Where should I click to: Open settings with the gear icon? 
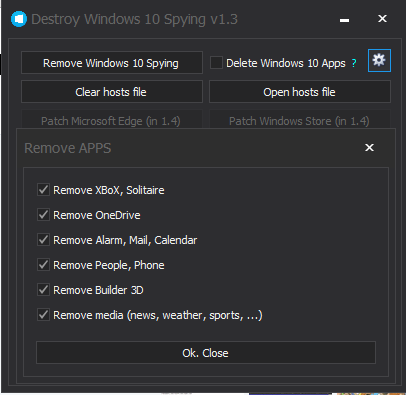(x=379, y=61)
